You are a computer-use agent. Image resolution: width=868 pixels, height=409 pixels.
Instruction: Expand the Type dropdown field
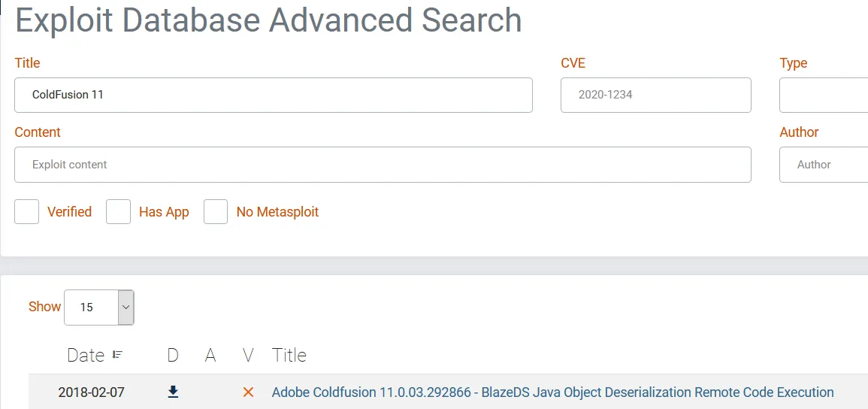[x=824, y=95]
